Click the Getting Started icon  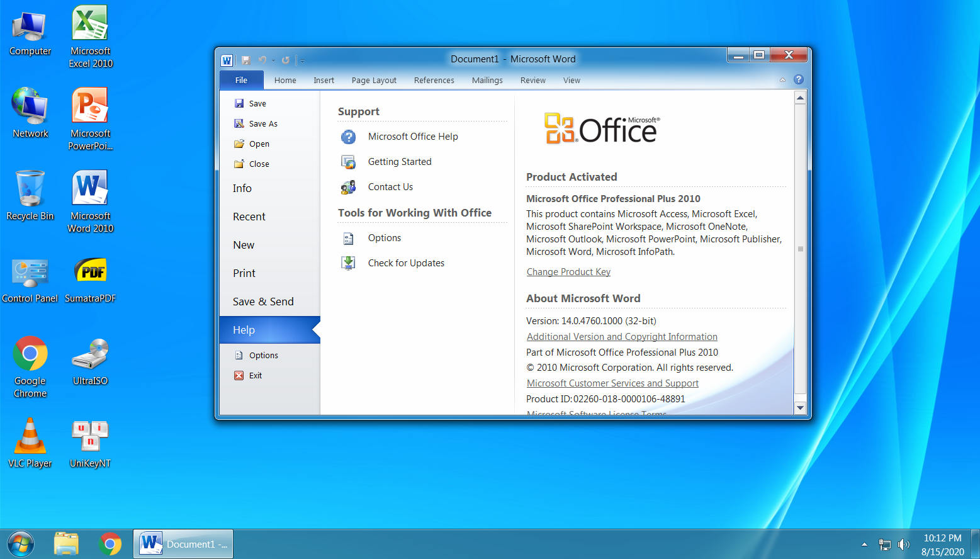348,162
